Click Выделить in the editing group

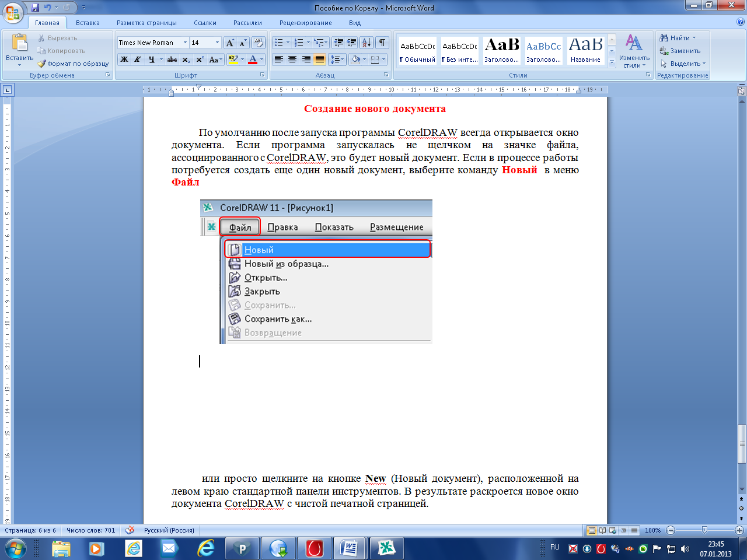pos(683,64)
